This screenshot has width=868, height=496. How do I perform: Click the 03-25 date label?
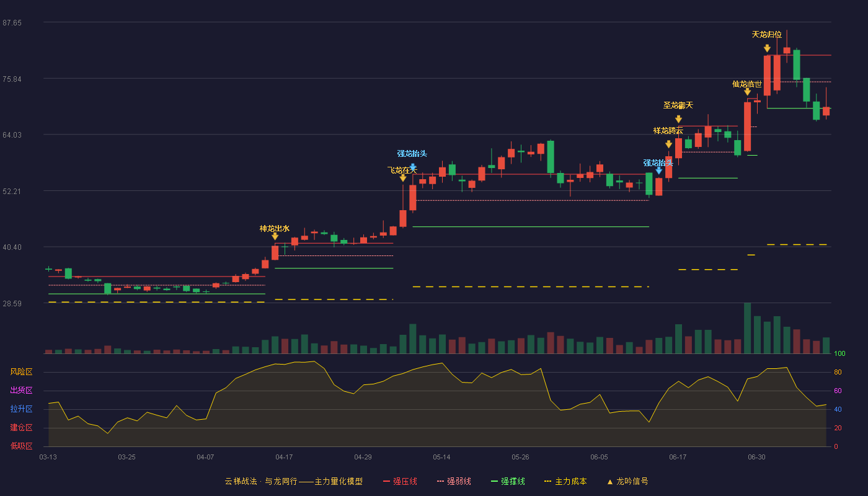click(x=126, y=457)
